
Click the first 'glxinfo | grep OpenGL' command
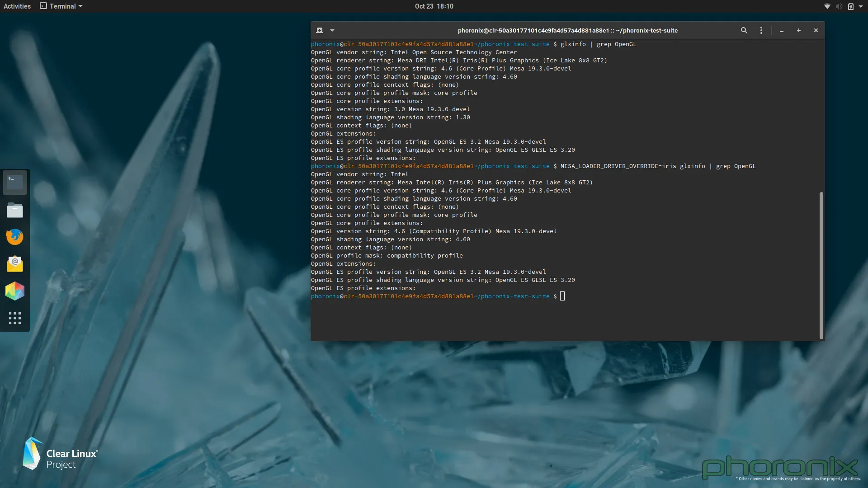coord(598,44)
